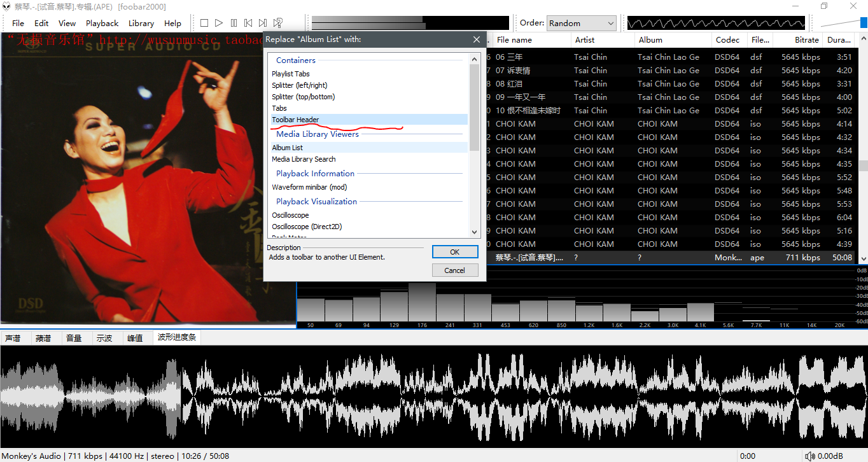Click the Cancel button

click(454, 270)
